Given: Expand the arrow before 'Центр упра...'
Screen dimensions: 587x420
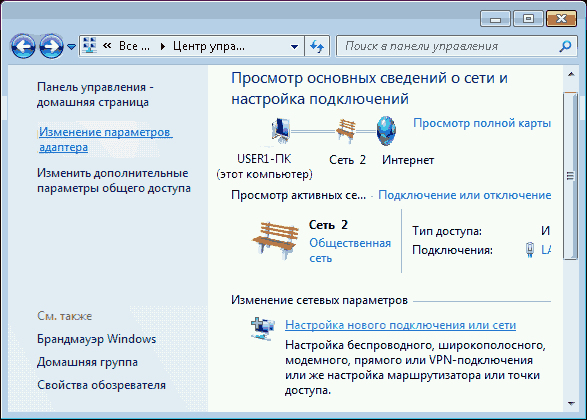Looking at the screenshot, I should click(x=162, y=46).
